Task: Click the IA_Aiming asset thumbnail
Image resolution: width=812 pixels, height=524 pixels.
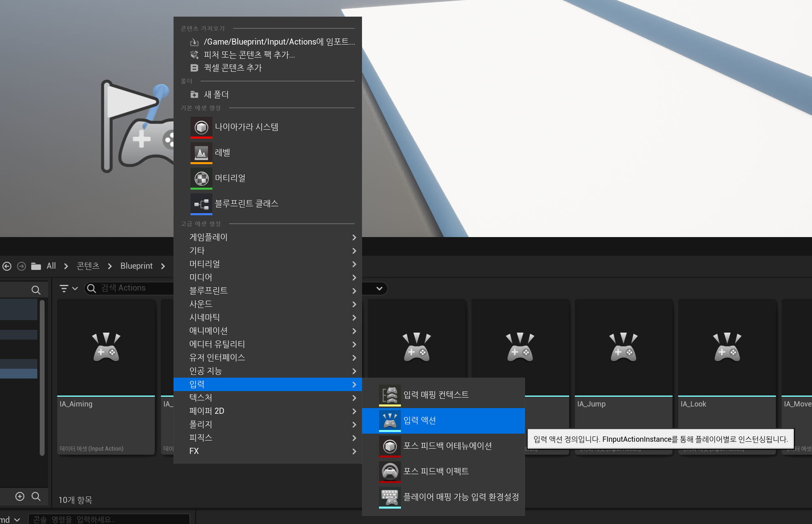Action: tap(106, 348)
